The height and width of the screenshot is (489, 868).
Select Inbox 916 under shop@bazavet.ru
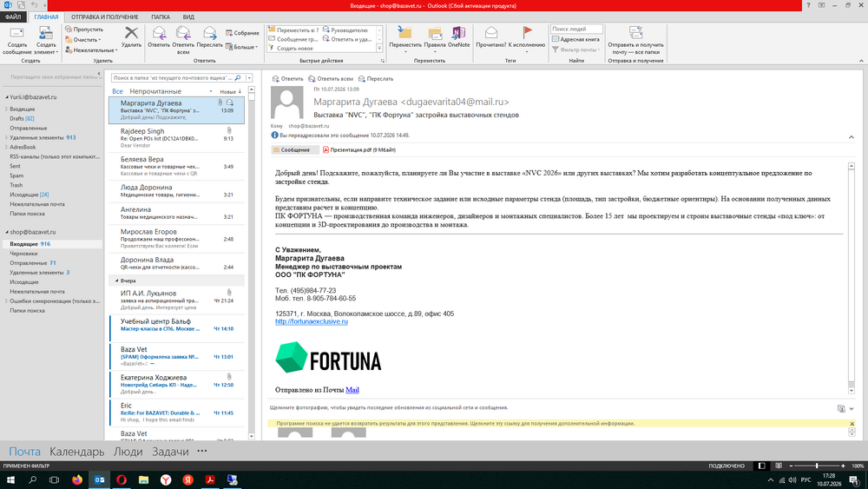[53, 244]
